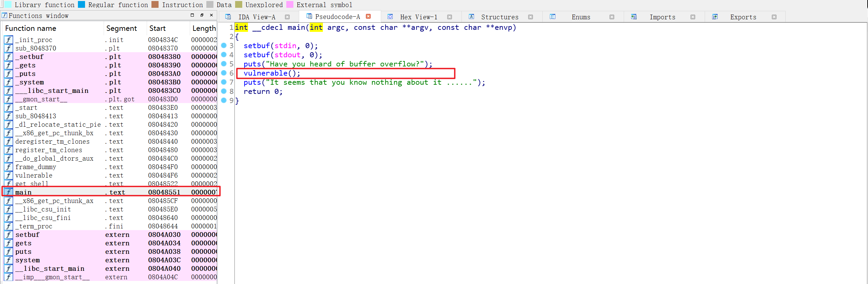This screenshot has height=284, width=868.
Task: Click the Exports tab icon
Action: pyautogui.click(x=715, y=17)
